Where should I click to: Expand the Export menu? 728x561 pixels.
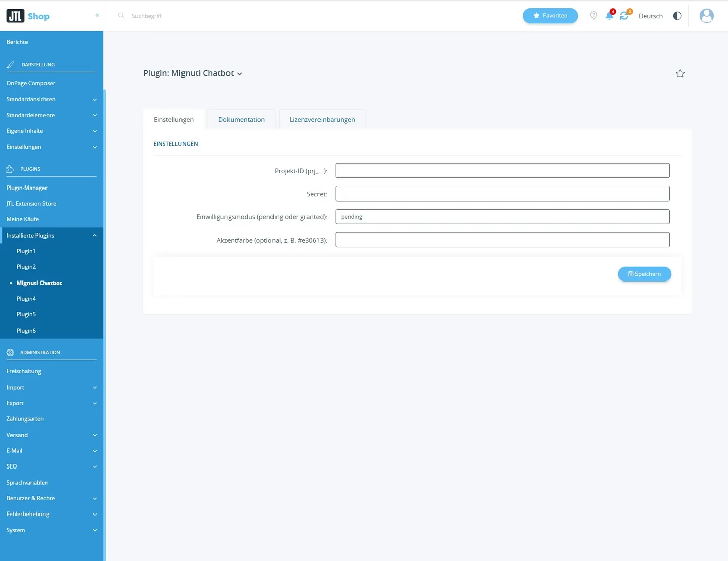click(52, 403)
